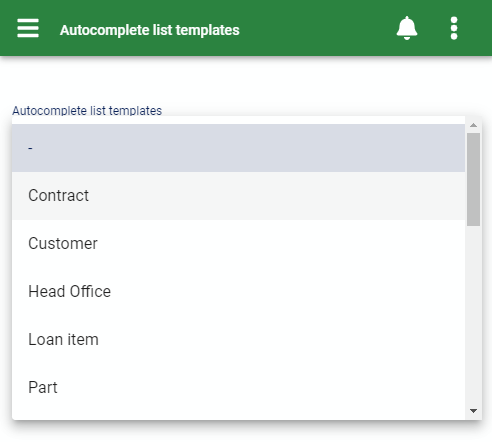Click empty page area below dropdown list
The width and height of the screenshot is (492, 442).
[246, 432]
